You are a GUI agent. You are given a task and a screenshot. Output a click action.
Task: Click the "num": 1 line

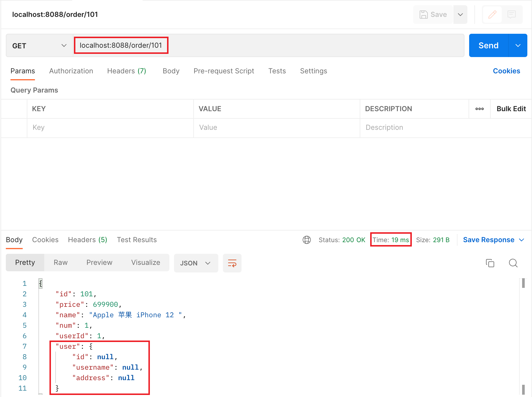pos(74,325)
